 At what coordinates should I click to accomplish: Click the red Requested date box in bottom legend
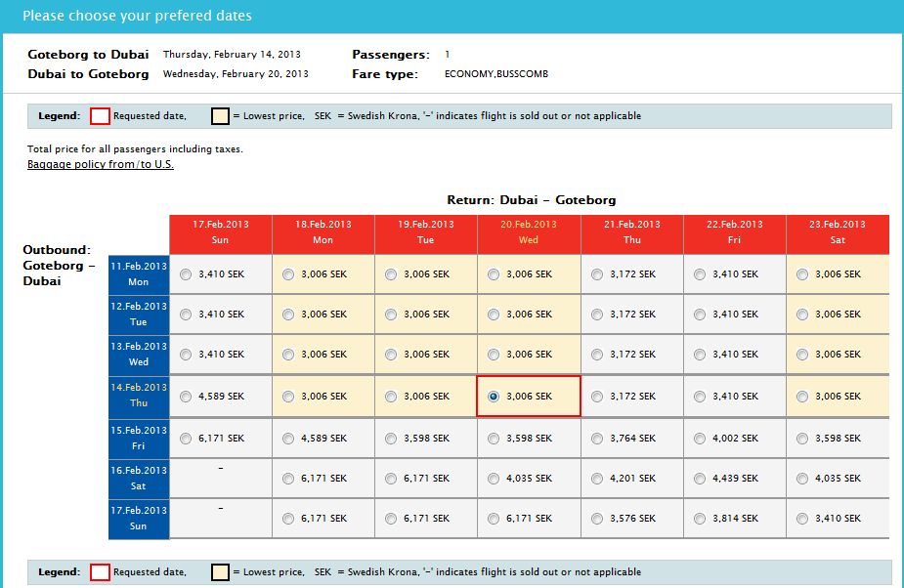[x=100, y=572]
